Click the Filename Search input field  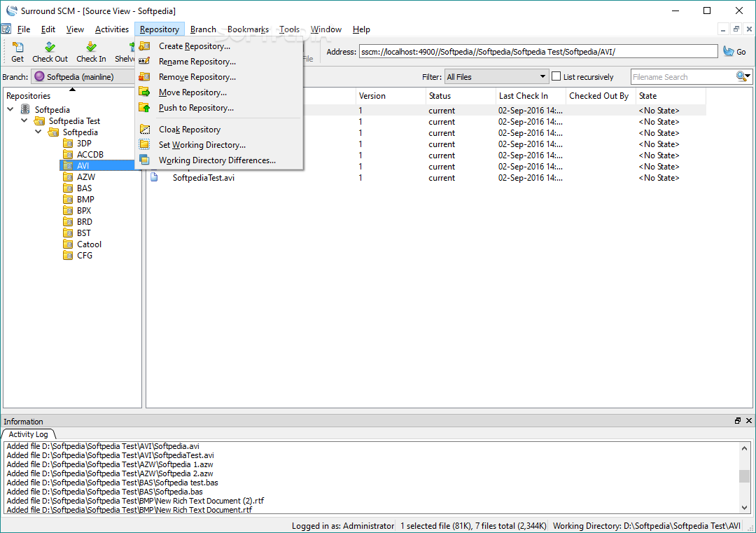682,77
